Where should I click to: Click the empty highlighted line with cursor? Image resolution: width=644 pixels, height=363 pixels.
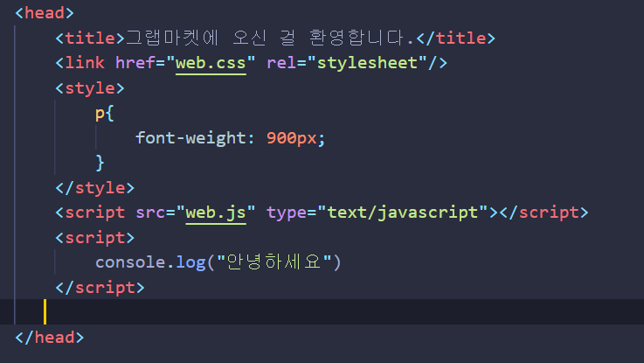[x=322, y=312]
